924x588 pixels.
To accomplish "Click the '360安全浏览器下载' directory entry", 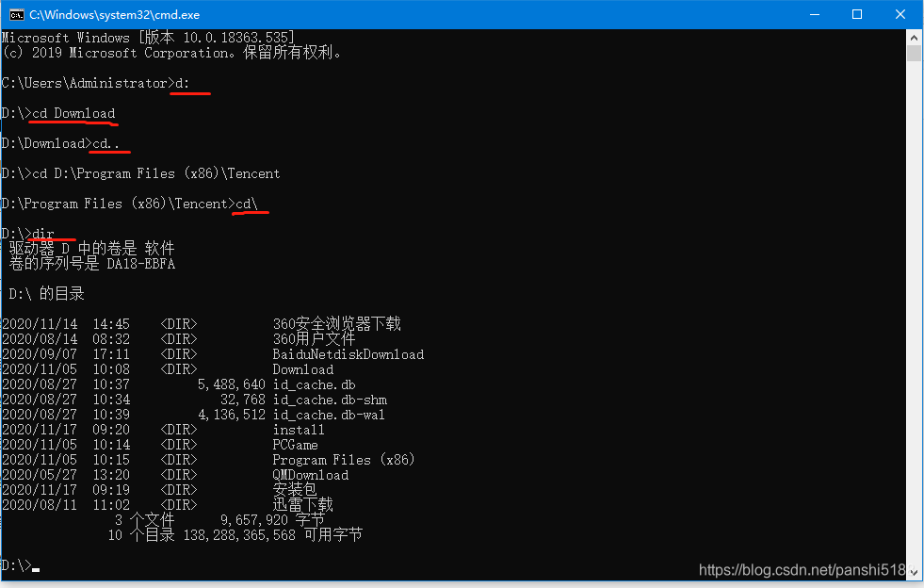I will pyautogui.click(x=336, y=324).
